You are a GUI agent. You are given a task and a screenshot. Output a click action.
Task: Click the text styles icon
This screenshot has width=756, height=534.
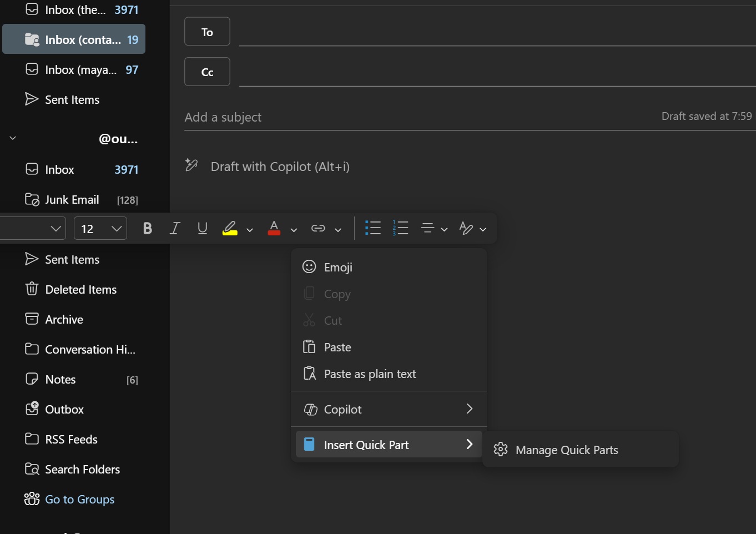pyautogui.click(x=466, y=228)
